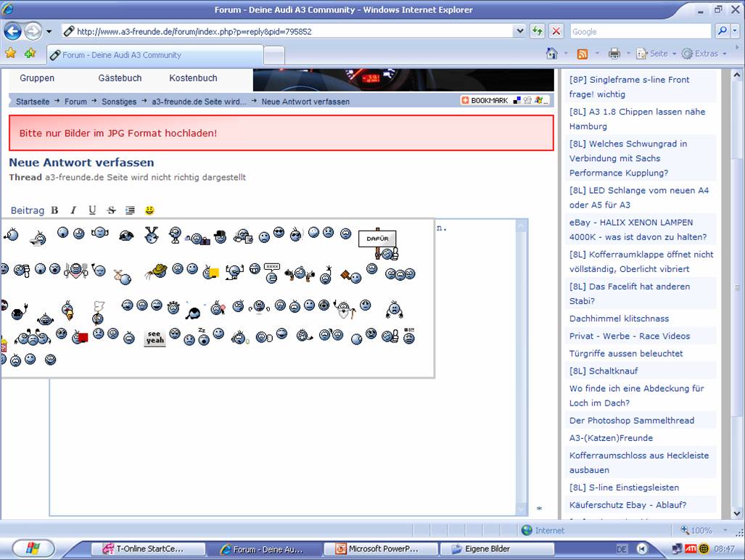The image size is (745, 560).
Task: Click the page zoom 100% status control
Action: pyautogui.click(x=704, y=530)
